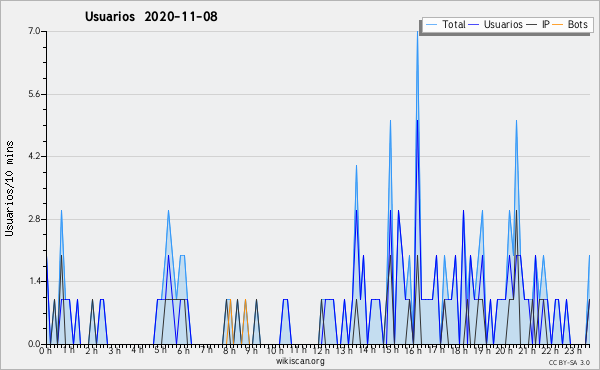
Task: Click the 'CC BY-SA 3.0' license text
Action: [569, 363]
